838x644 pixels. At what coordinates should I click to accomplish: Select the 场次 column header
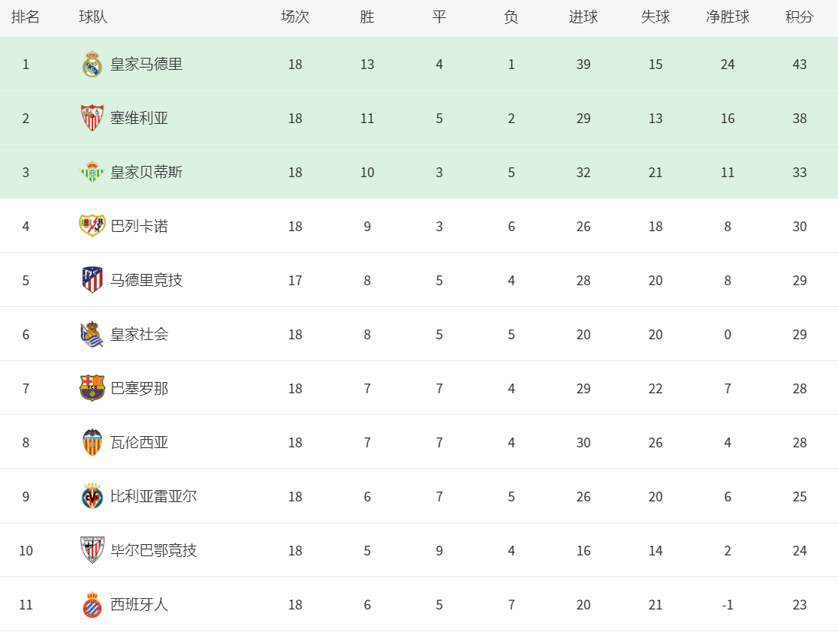tap(295, 17)
